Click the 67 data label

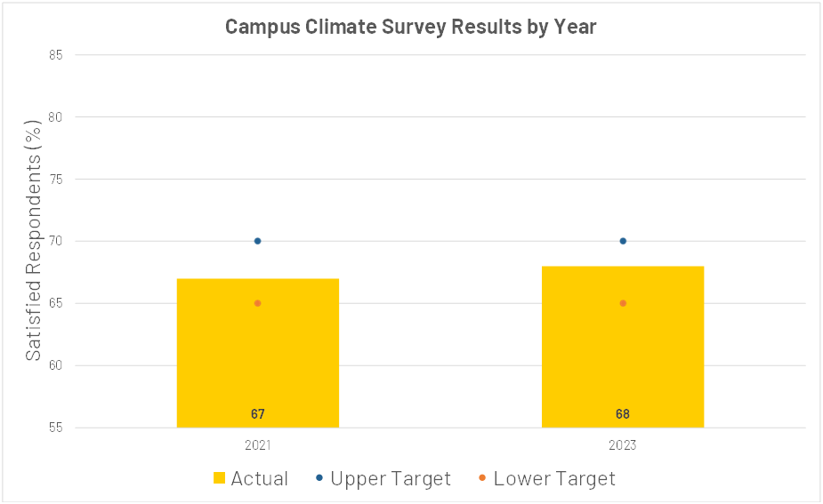point(258,414)
